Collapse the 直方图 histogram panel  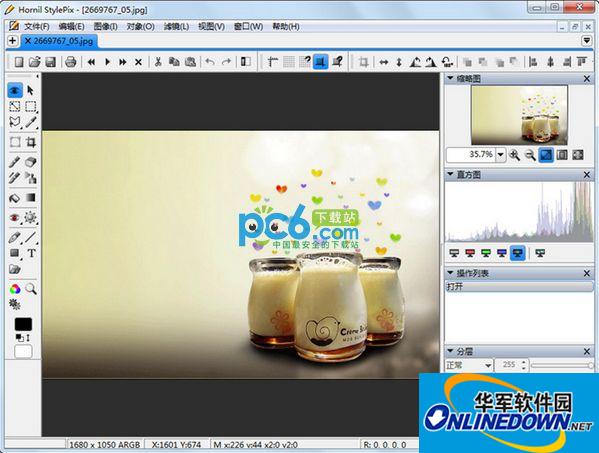(450, 175)
